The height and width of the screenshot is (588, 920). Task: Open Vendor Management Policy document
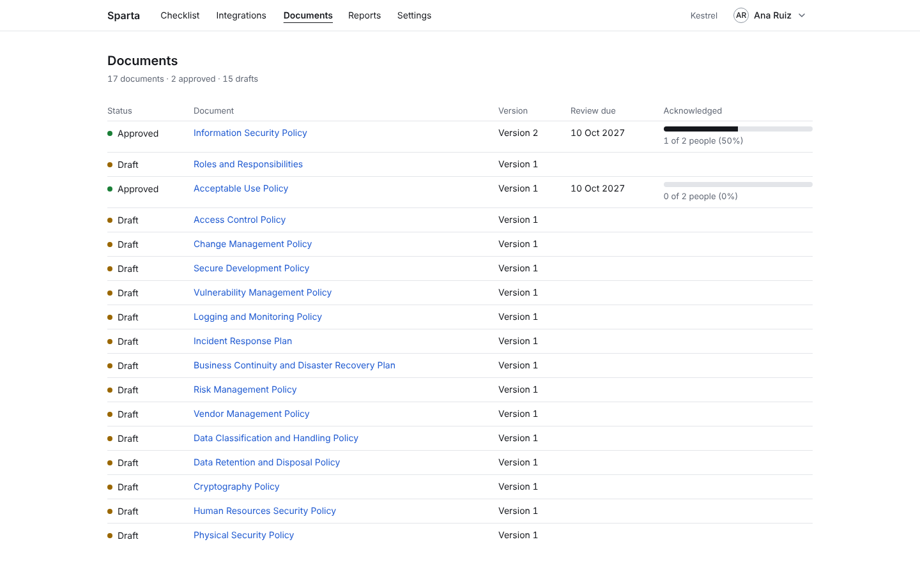pyautogui.click(x=251, y=414)
